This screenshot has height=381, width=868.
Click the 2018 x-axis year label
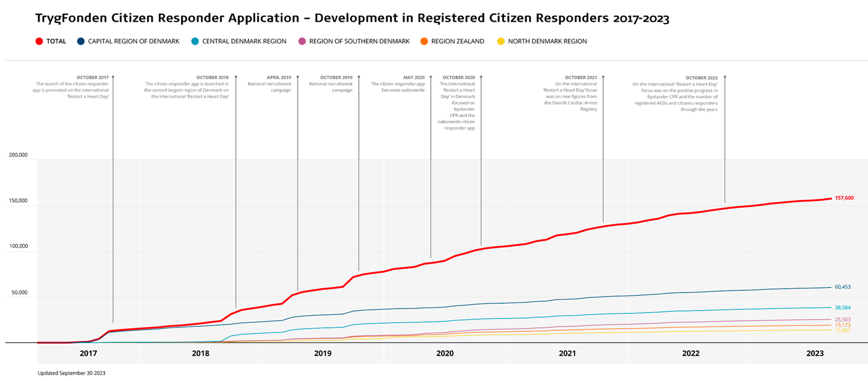(x=200, y=354)
